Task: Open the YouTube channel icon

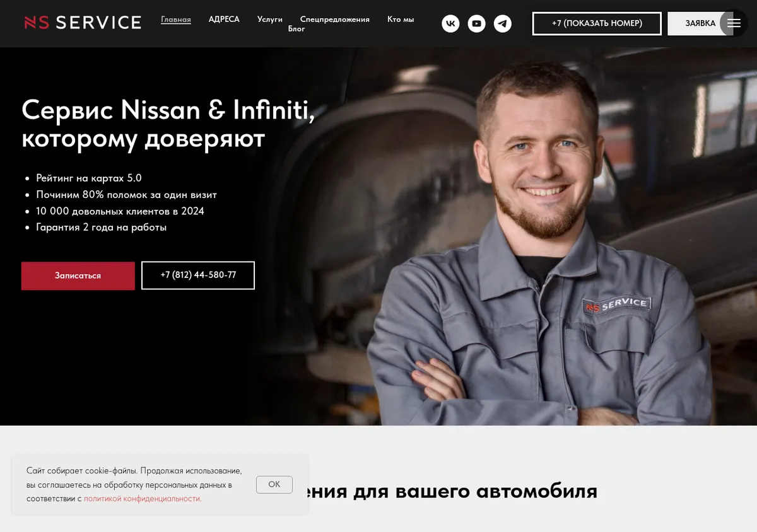Action: click(x=476, y=24)
